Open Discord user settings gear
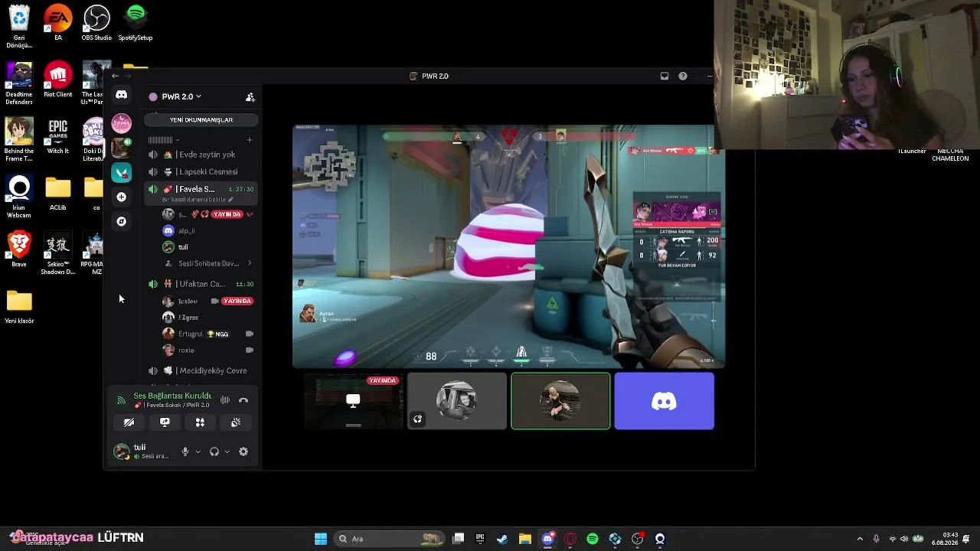This screenshot has width=980, height=551. pyautogui.click(x=243, y=452)
